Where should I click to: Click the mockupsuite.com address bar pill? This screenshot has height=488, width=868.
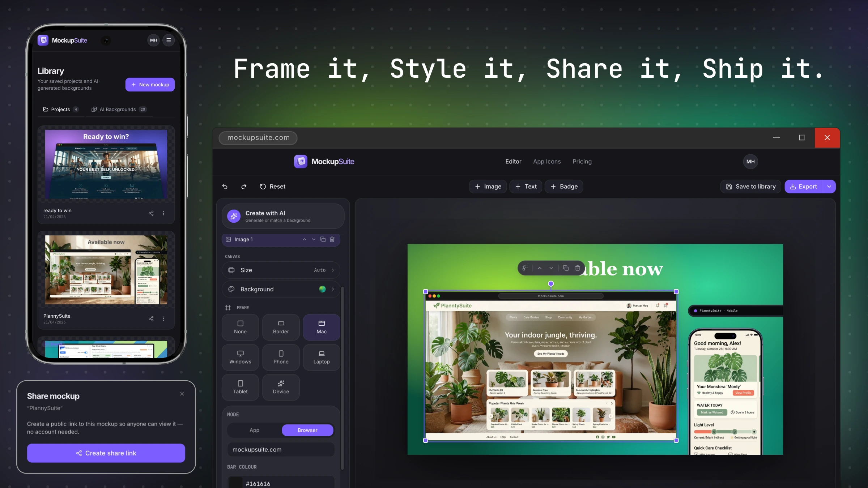[258, 138]
